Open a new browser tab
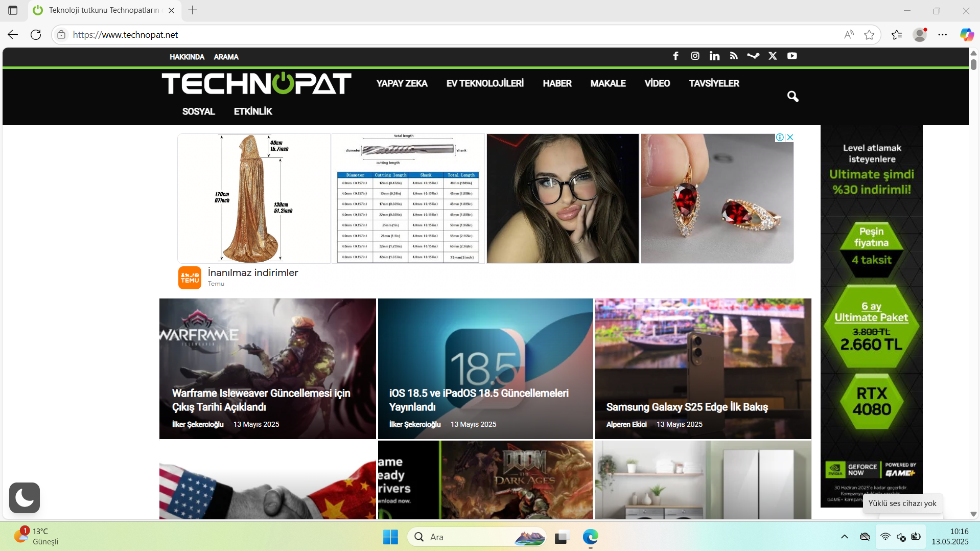 click(193, 10)
